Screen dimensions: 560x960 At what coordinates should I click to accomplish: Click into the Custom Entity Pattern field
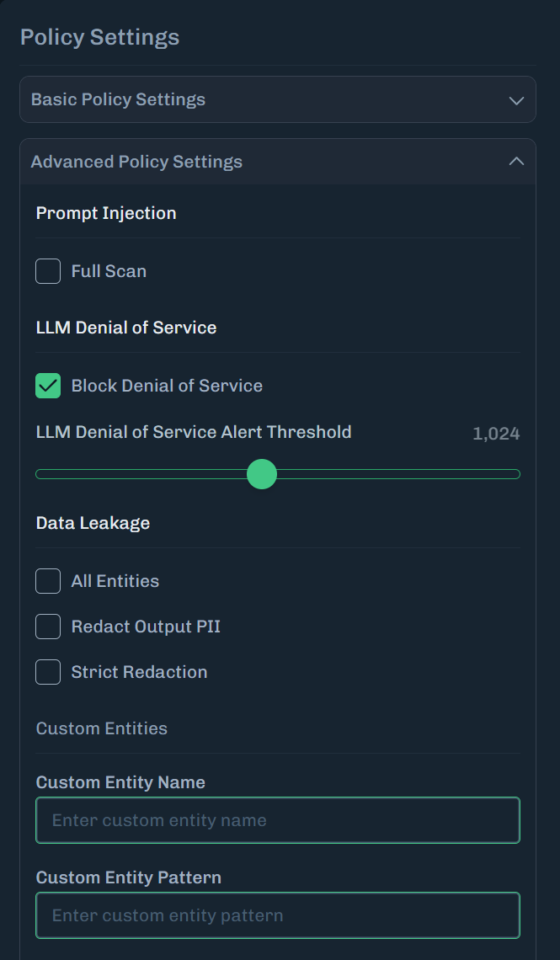278,915
